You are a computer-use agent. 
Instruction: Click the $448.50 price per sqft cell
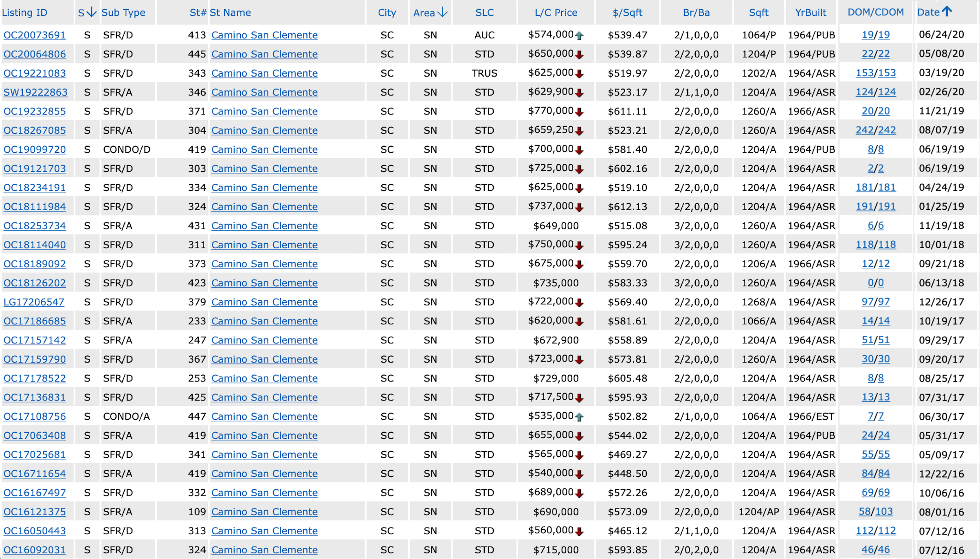pyautogui.click(x=627, y=474)
